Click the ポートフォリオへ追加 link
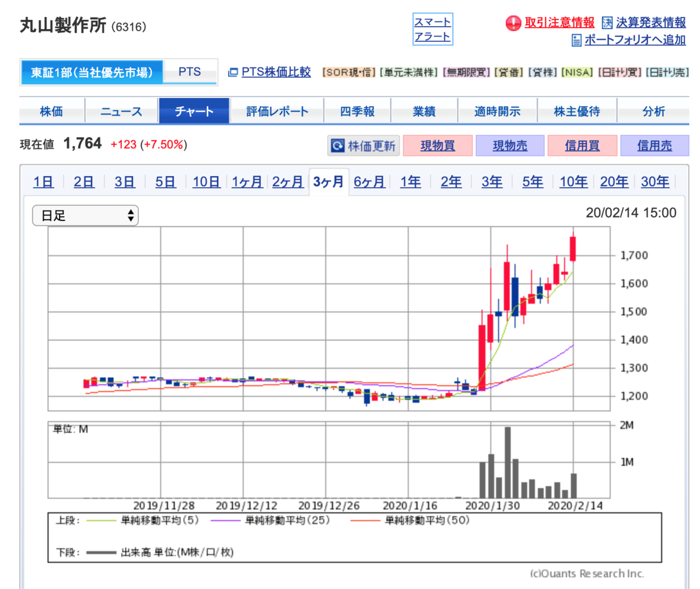This screenshot has width=700, height=589. [635, 40]
